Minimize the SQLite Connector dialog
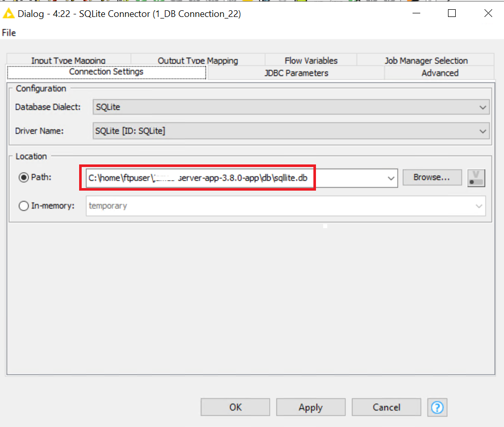Screen dimensions: 504x427 pyautogui.click(x=417, y=13)
